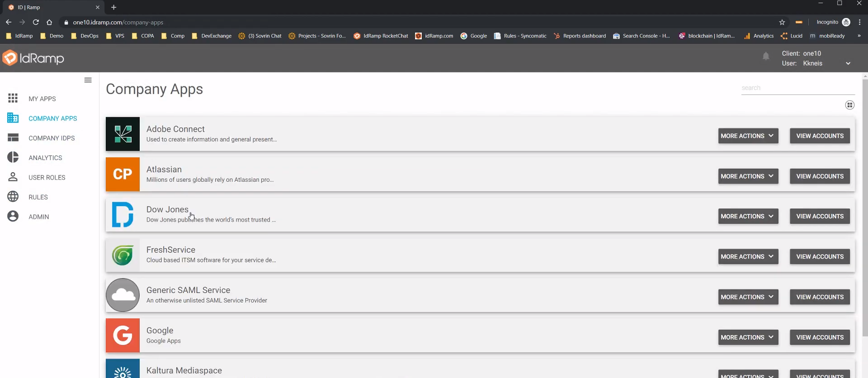Click the Kaltura Mediaspace title
The image size is (868, 378).
pyautogui.click(x=184, y=370)
